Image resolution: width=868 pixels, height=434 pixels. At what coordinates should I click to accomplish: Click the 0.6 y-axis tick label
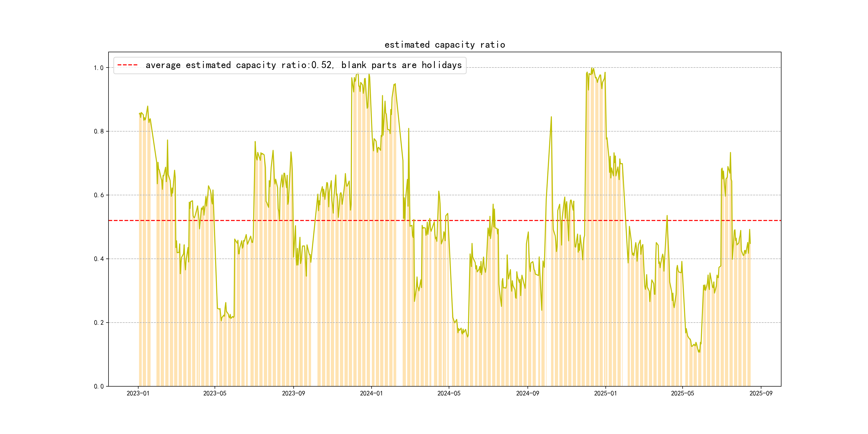click(98, 195)
